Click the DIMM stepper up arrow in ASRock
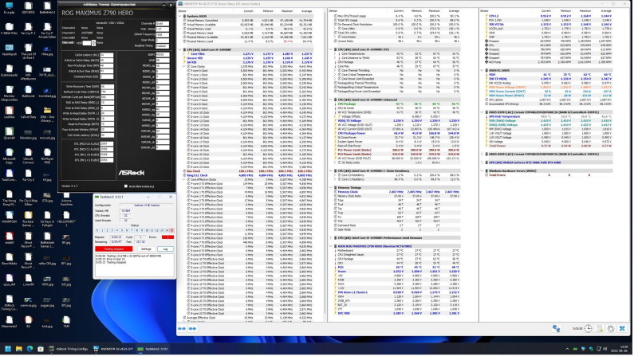 click(93, 41)
